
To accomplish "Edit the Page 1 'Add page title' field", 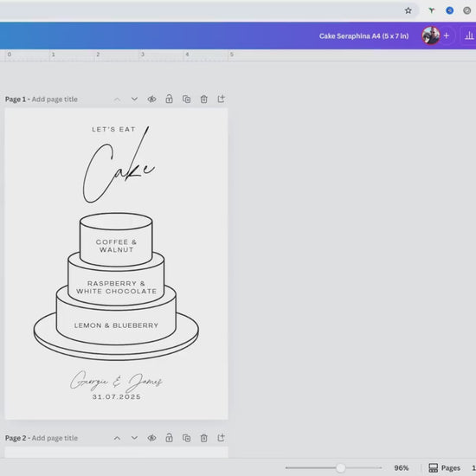I will coord(55,100).
